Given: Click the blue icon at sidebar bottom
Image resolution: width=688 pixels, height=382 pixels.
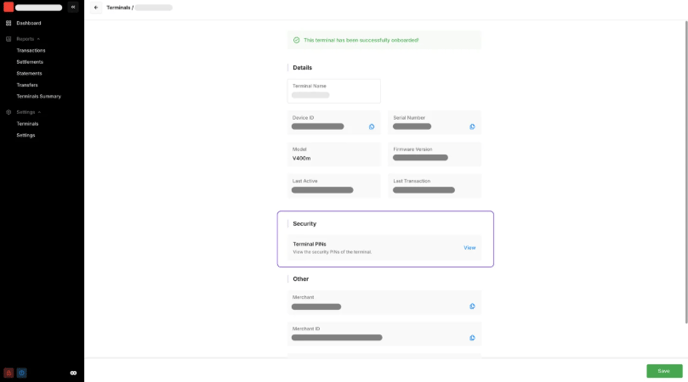Looking at the screenshot, I should [22, 373].
